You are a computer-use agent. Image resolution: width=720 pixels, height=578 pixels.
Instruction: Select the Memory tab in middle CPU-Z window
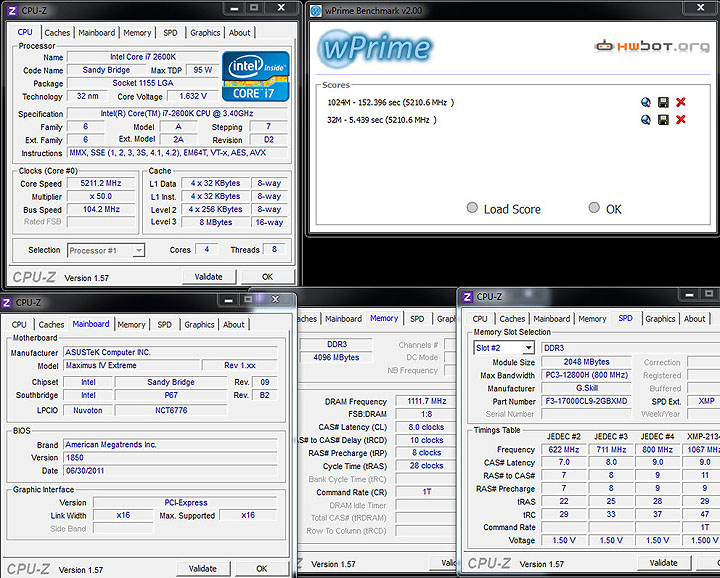click(384, 318)
